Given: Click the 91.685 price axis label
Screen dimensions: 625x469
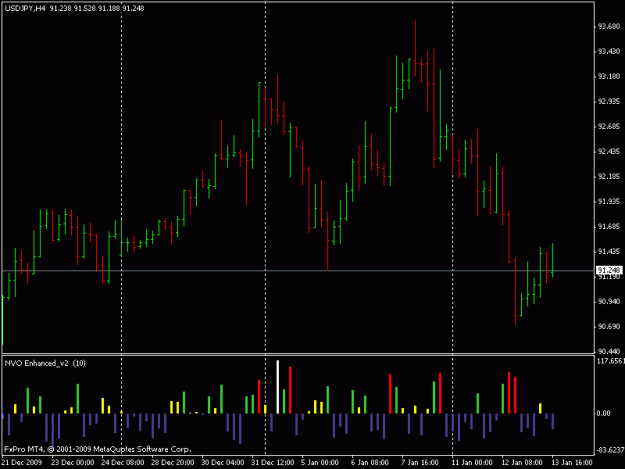Looking at the screenshot, I should (609, 227).
